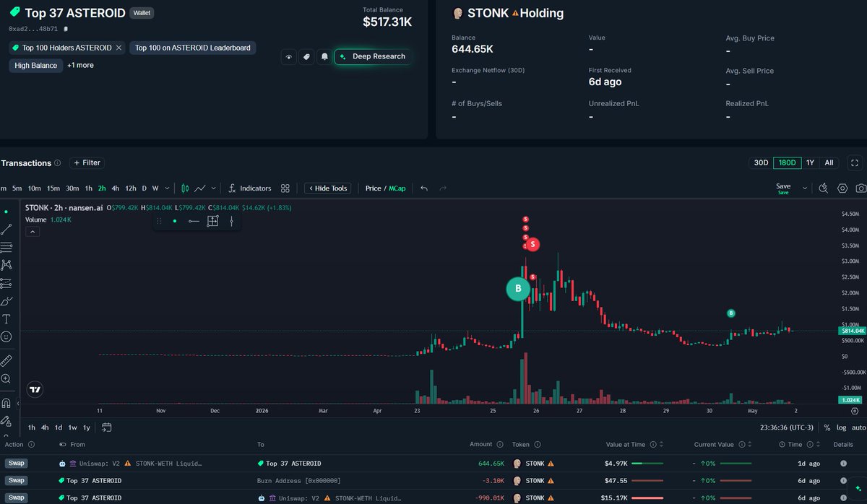Toggle lock all drawings
Image resolution: width=867 pixels, height=504 pixels.
[x=7, y=420]
